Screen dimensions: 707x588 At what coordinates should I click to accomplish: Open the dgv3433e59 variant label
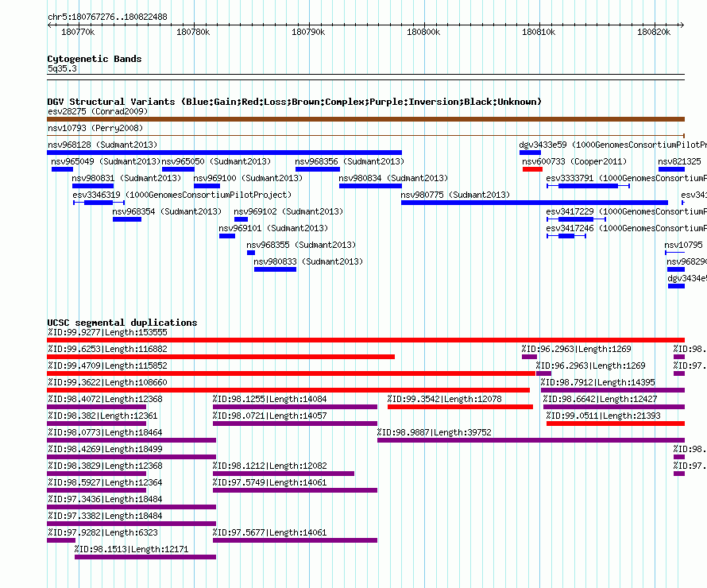pyautogui.click(x=612, y=145)
